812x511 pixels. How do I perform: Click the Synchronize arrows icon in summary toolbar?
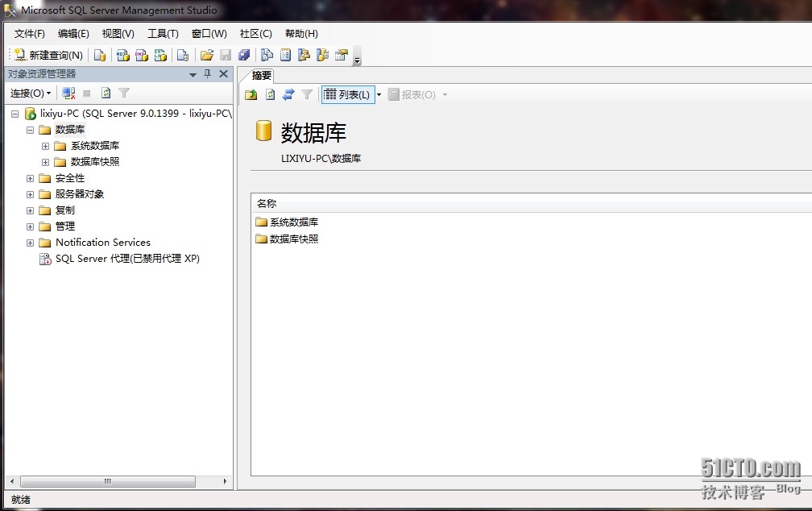pyautogui.click(x=288, y=95)
